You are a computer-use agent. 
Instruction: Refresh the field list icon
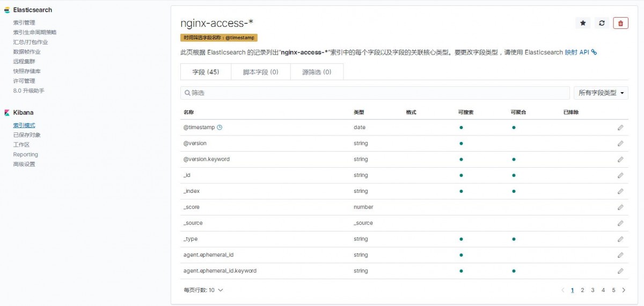click(602, 23)
